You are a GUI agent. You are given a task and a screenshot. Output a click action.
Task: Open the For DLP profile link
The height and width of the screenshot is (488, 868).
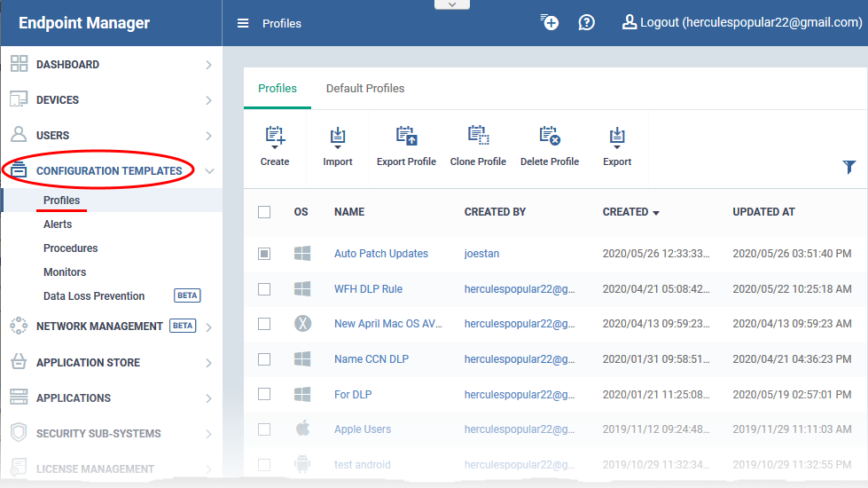tap(353, 394)
